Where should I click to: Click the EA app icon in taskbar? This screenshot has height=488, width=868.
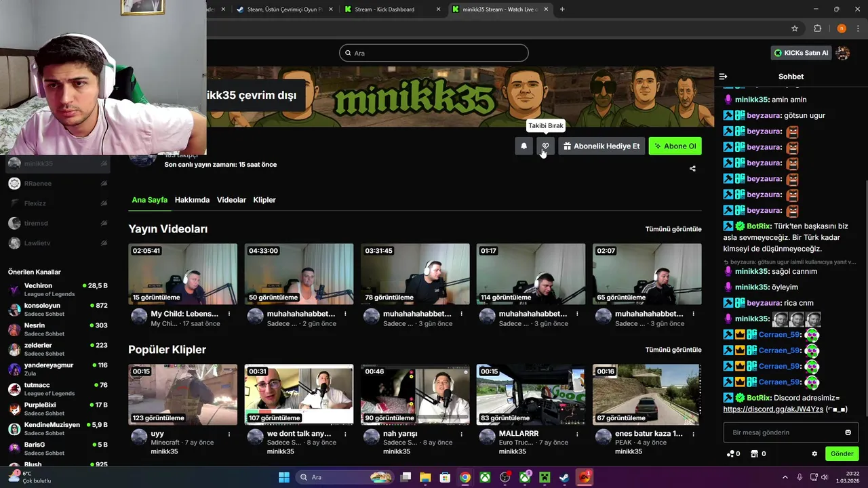[x=585, y=477]
